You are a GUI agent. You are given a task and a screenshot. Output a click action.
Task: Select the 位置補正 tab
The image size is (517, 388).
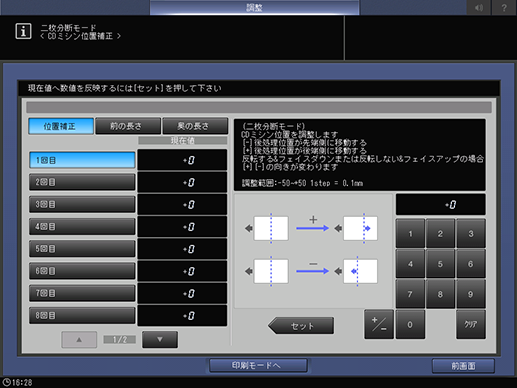[x=61, y=126]
